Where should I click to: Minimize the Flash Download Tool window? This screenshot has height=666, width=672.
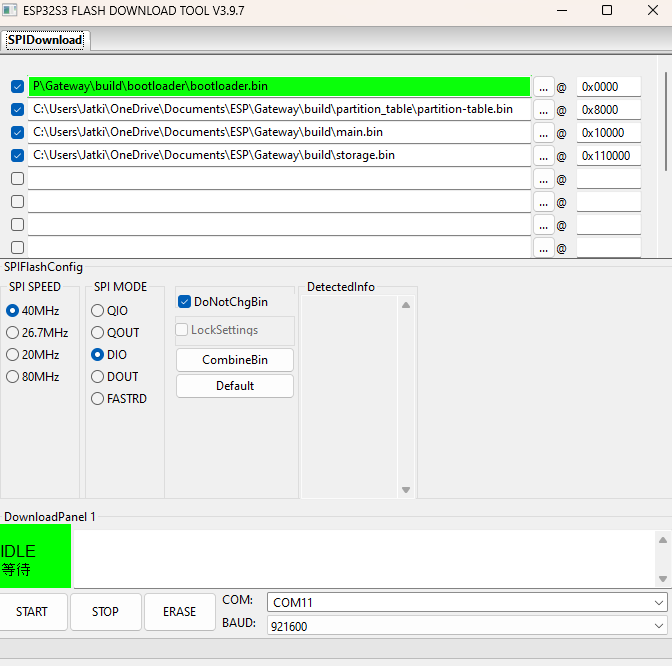[562, 10]
